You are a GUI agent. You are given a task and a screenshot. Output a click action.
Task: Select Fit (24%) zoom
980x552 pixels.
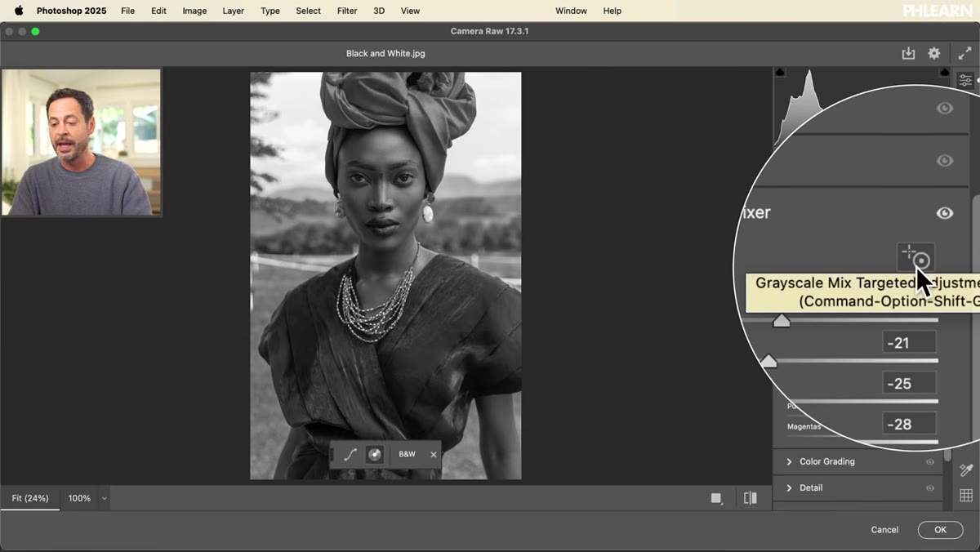tap(30, 498)
